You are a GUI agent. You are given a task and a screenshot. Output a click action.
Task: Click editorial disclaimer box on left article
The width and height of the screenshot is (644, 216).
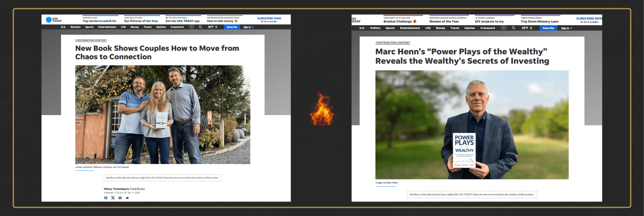click(x=163, y=178)
